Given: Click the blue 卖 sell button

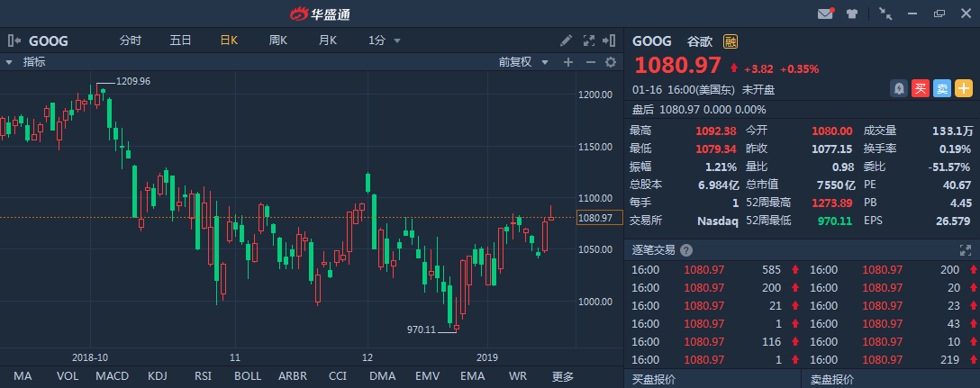Looking at the screenshot, I should pyautogui.click(x=942, y=89).
